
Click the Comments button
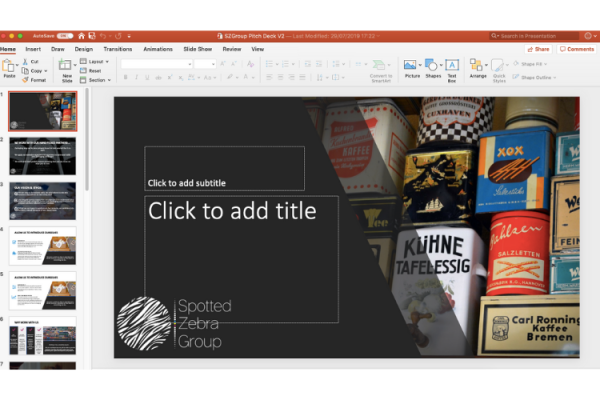coord(577,49)
